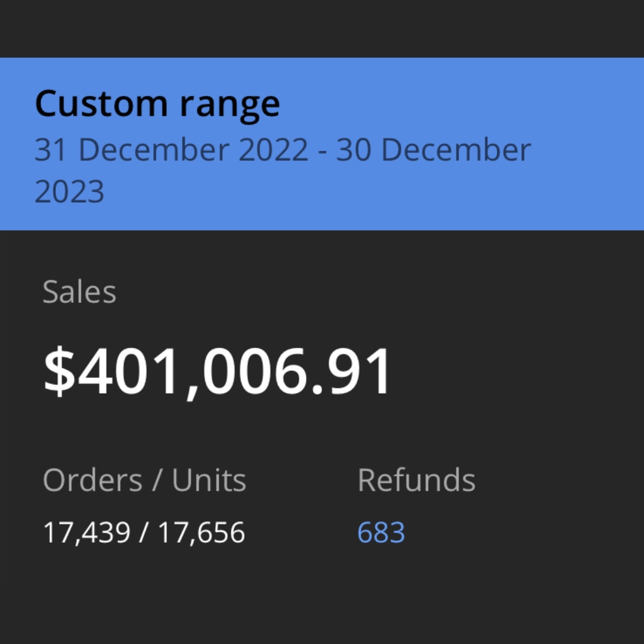Click the Sales label

79,292
